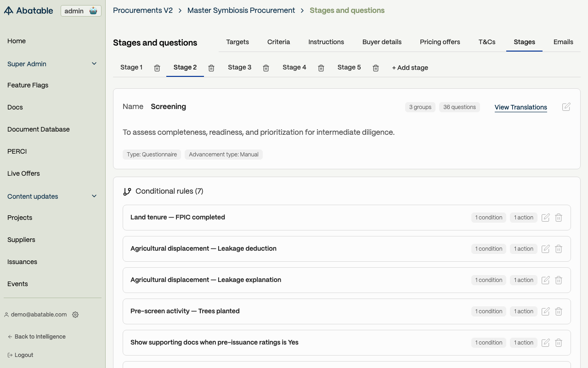Edit the Land tenure FPIC completed rule
The width and height of the screenshot is (588, 368).
point(546,218)
